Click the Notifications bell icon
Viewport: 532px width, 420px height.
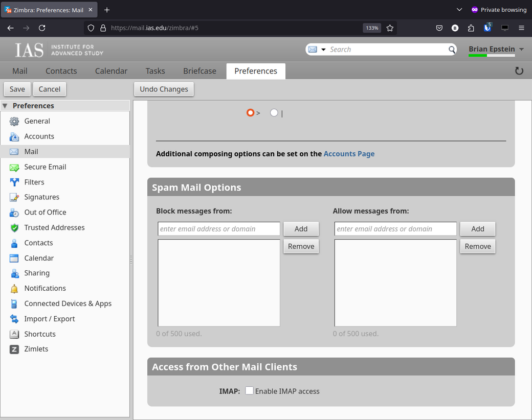tap(14, 289)
